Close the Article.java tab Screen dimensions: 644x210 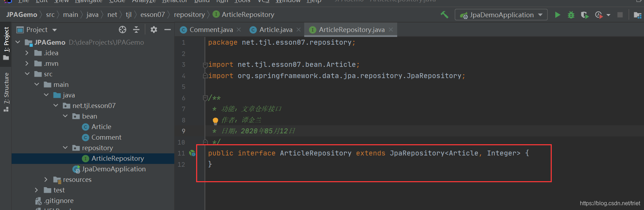(299, 30)
